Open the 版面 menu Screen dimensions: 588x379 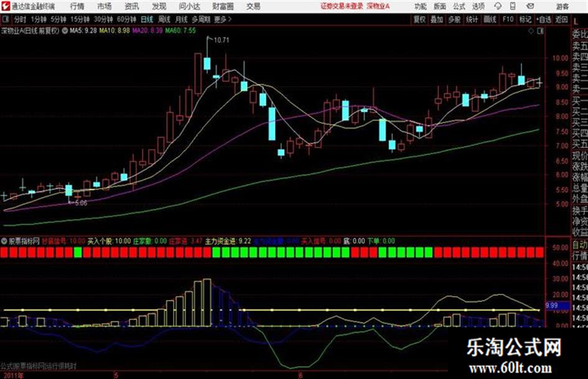point(440,6)
